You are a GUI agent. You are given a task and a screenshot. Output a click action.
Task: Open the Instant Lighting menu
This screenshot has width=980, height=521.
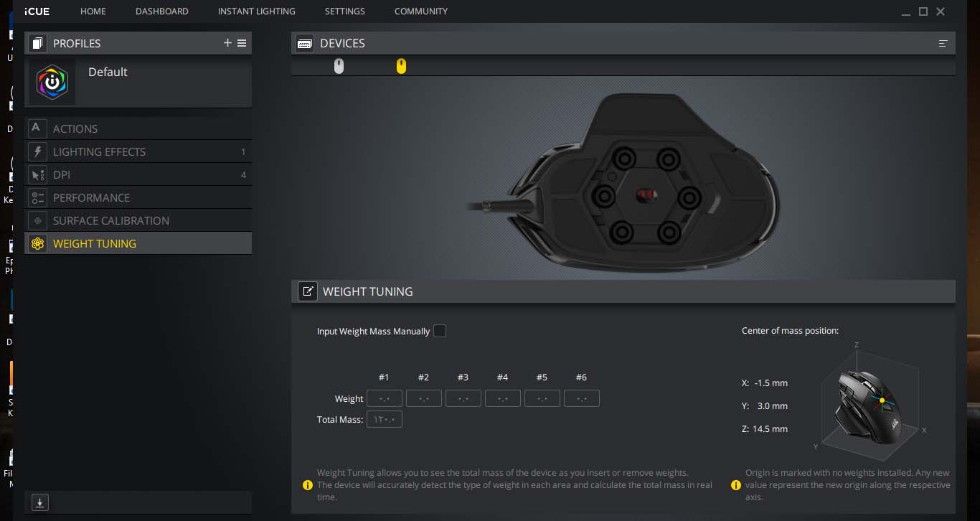(x=256, y=11)
